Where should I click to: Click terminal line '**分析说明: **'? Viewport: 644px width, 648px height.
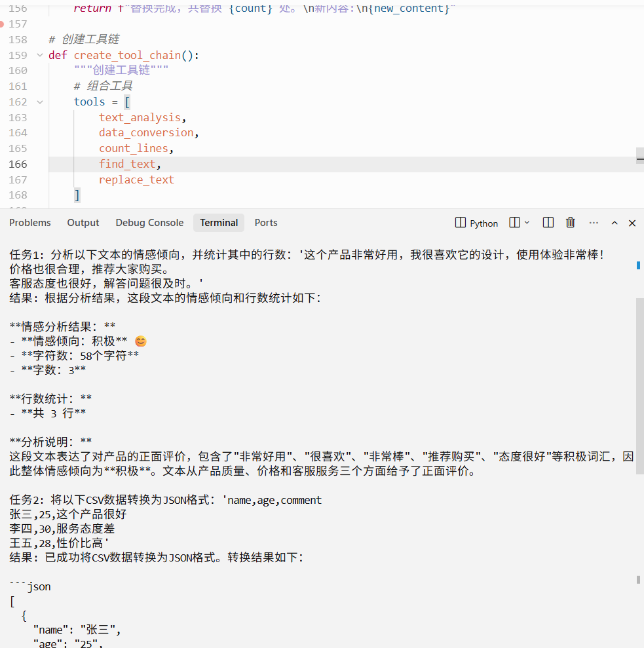(x=50, y=442)
